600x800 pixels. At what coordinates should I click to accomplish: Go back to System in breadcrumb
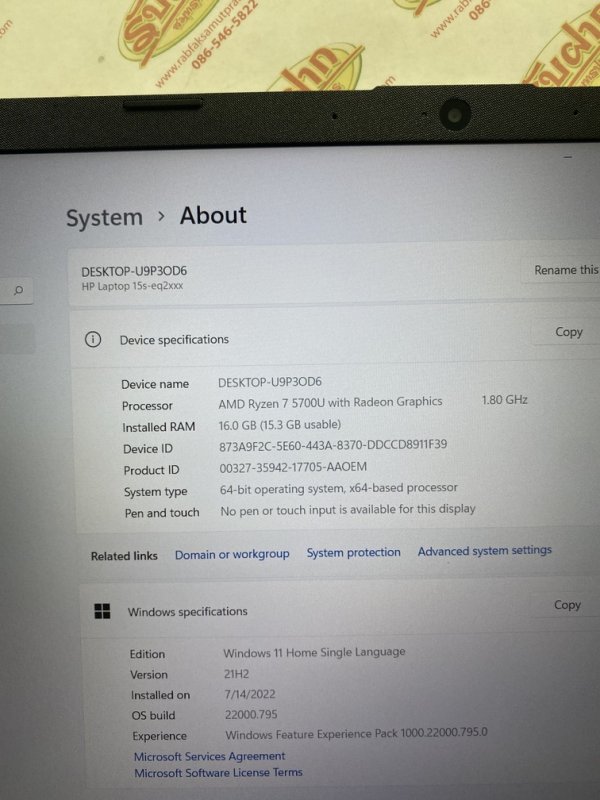pyautogui.click(x=104, y=218)
